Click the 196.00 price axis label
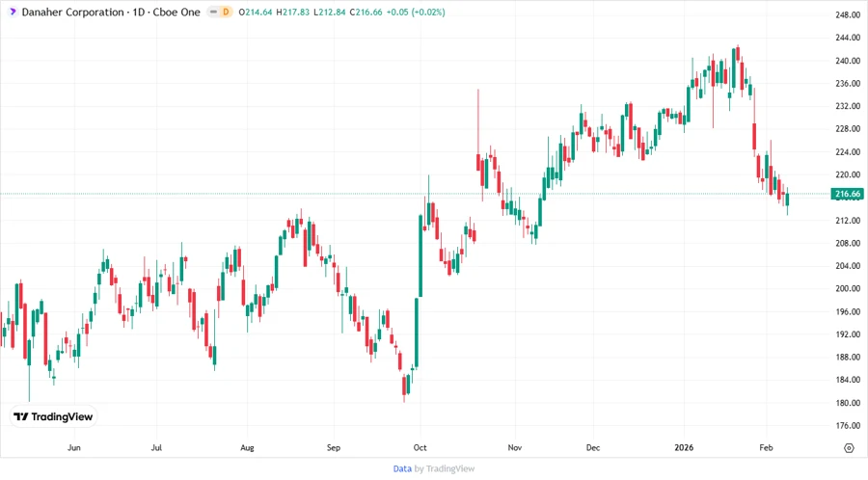 848,312
